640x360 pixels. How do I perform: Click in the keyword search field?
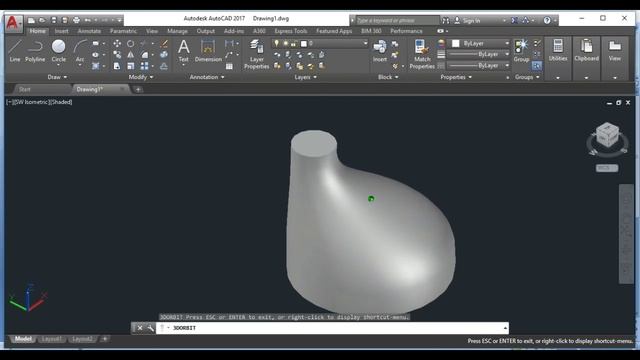pyautogui.click(x=397, y=20)
